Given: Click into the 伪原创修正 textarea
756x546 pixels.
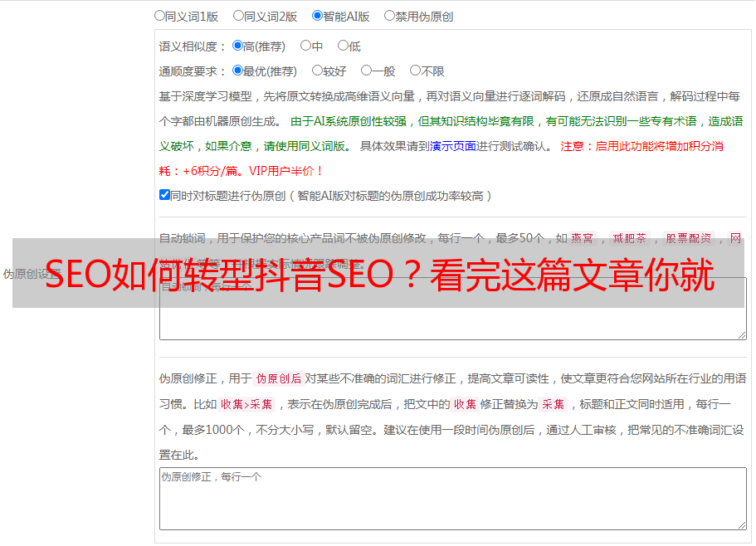Looking at the screenshot, I should point(453,499).
